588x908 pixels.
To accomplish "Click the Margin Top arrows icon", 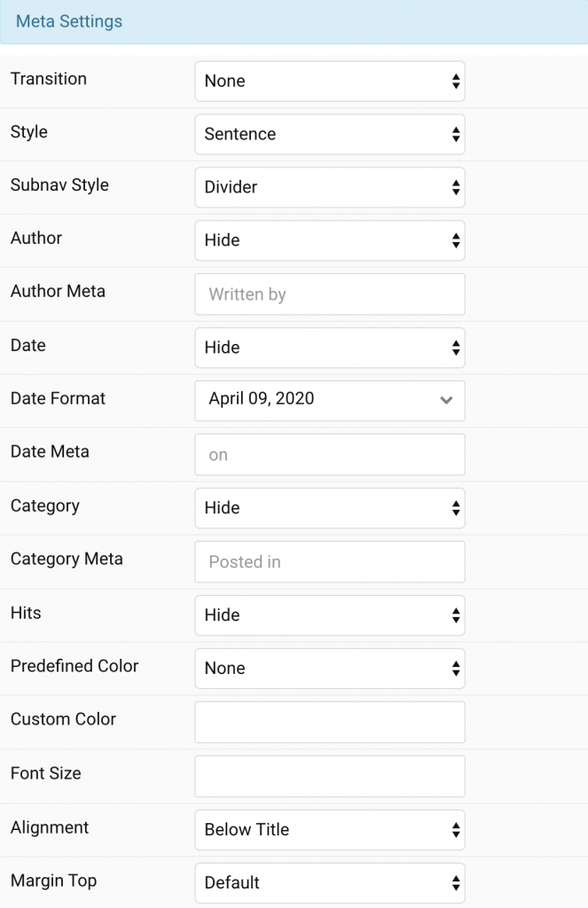I will coord(456,883).
